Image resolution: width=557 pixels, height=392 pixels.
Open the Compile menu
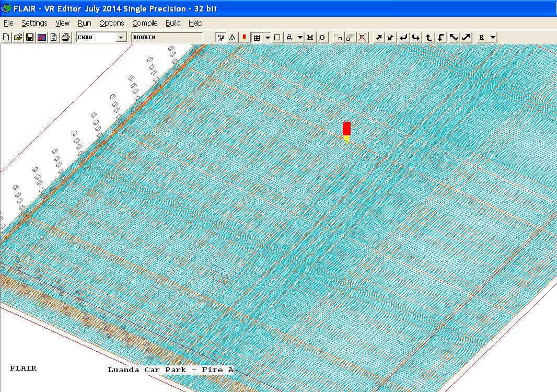coord(145,23)
